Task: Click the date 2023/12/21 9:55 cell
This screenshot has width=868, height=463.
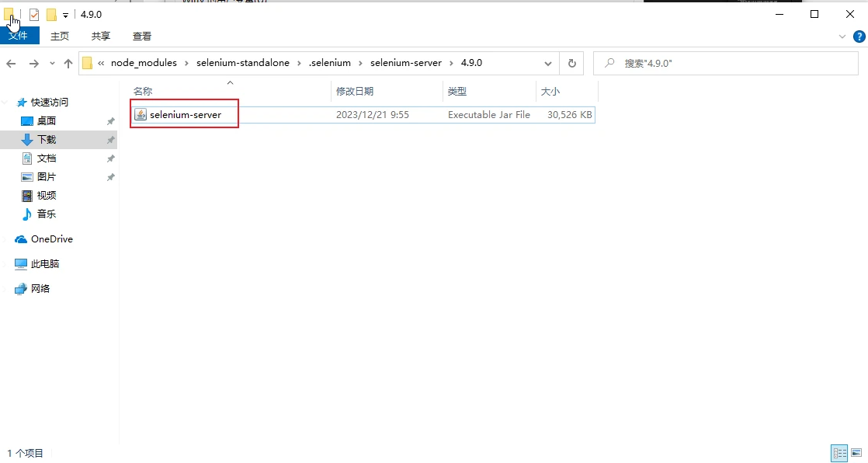Action: 373,115
